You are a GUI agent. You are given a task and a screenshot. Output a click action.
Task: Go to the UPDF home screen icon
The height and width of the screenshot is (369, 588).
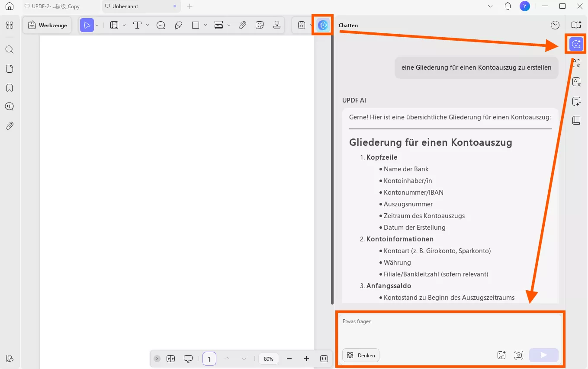coord(10,6)
